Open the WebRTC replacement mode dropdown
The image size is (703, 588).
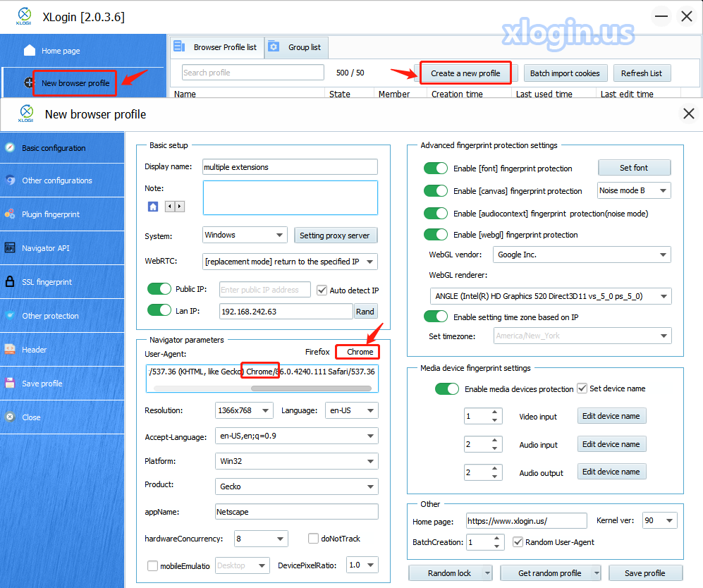[290, 262]
